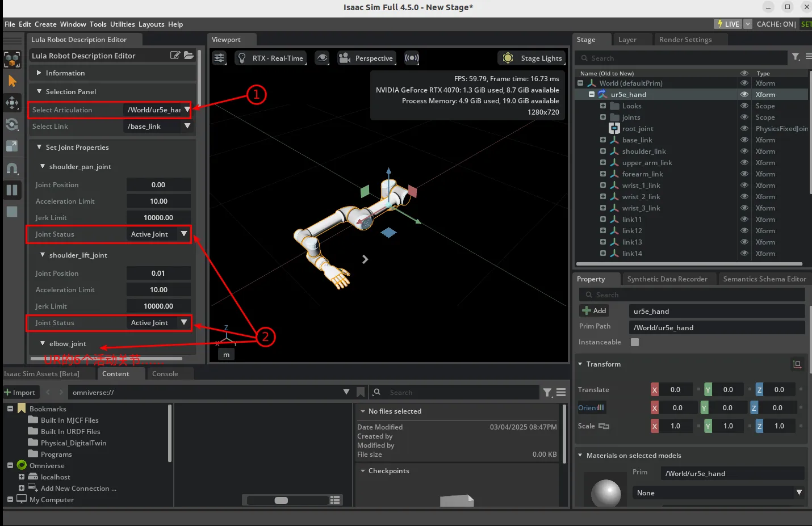Click the Add button in Property panel

click(594, 310)
